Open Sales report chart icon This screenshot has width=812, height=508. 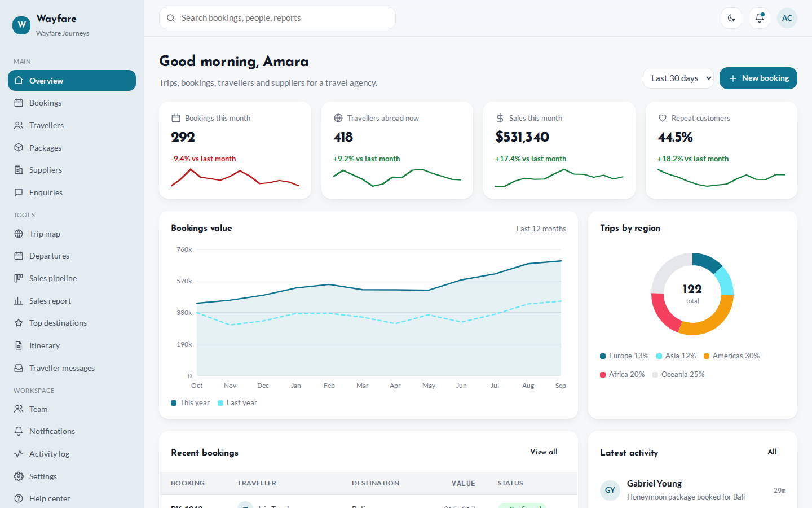(x=19, y=301)
